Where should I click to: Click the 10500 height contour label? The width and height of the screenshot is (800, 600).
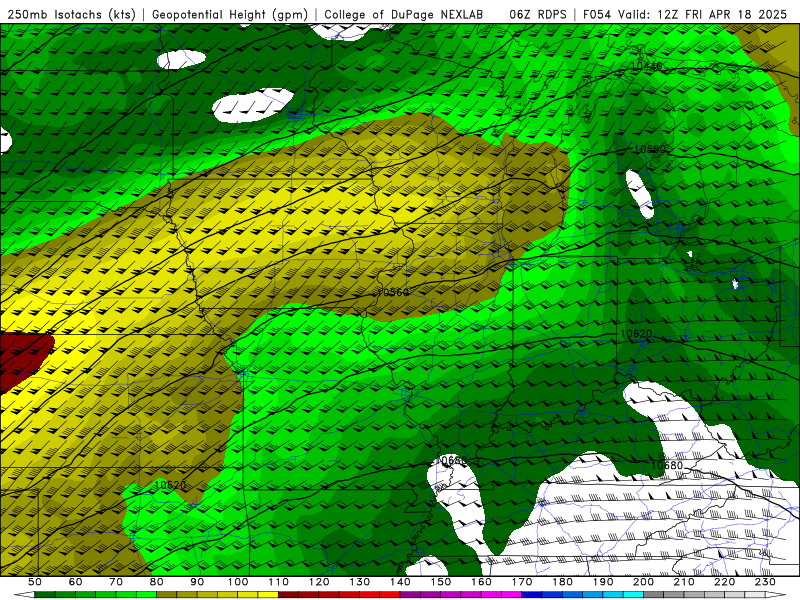(649, 149)
